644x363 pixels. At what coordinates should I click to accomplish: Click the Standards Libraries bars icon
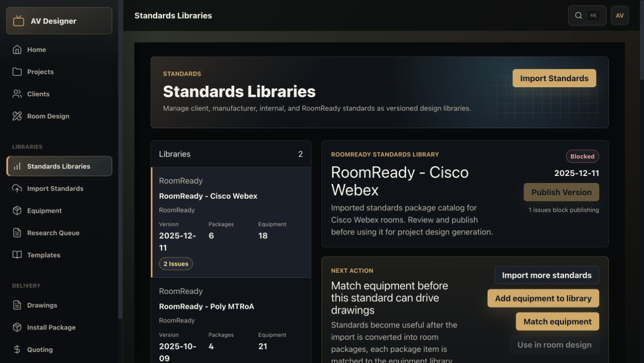(17, 166)
